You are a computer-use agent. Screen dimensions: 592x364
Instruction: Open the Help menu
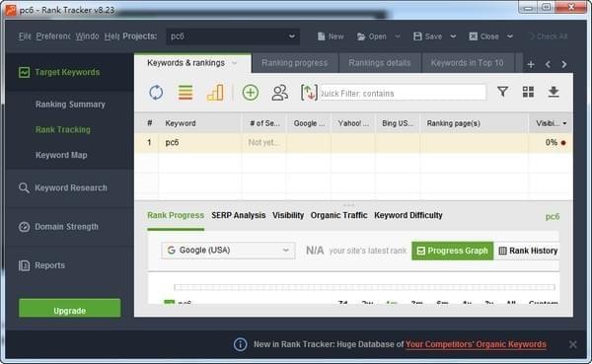[x=111, y=36]
